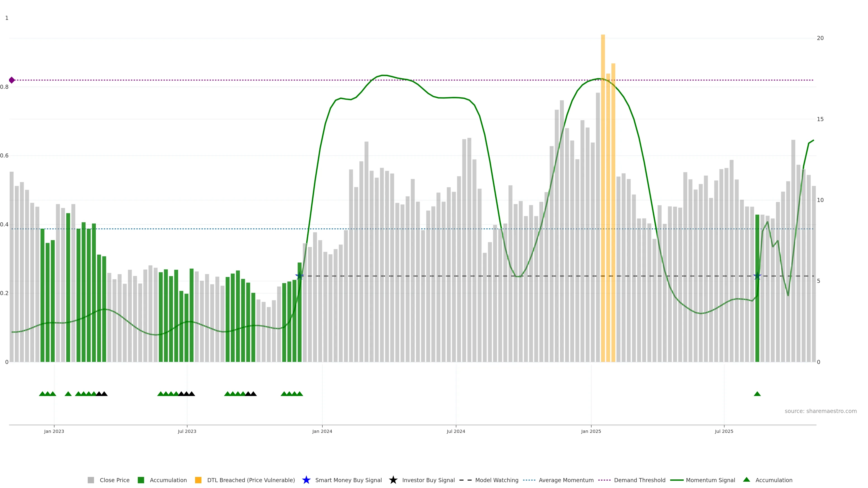The width and height of the screenshot is (868, 488).
Task: Click the purple diamond Demand Threshold marker
Action: coord(12,80)
